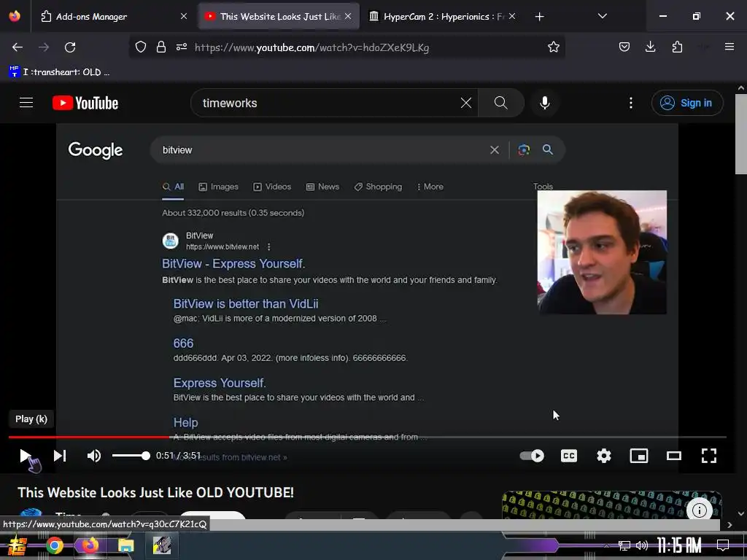
Task: Close the Add-ons Manager tab
Action: point(184,17)
